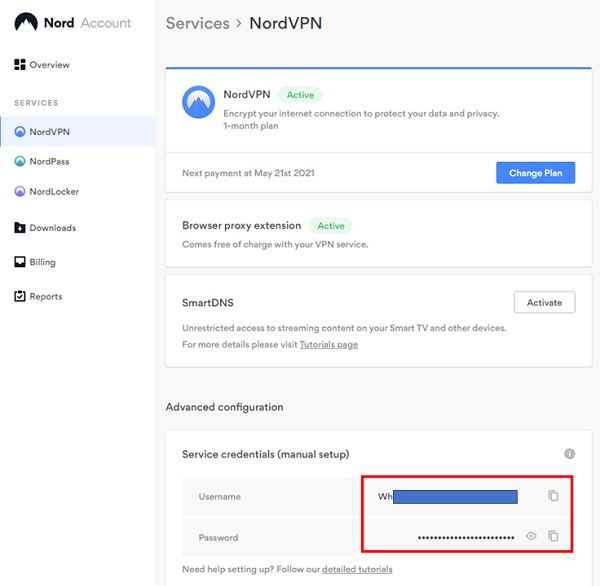Click the "Unrestricted access to streaming content" description
The height and width of the screenshot is (586, 600).
pyautogui.click(x=344, y=328)
